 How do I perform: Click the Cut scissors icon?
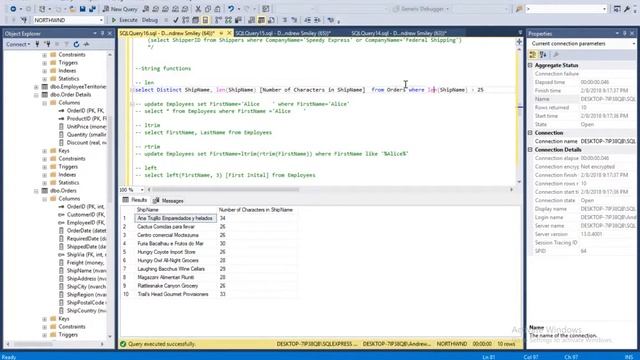pos(198,9)
